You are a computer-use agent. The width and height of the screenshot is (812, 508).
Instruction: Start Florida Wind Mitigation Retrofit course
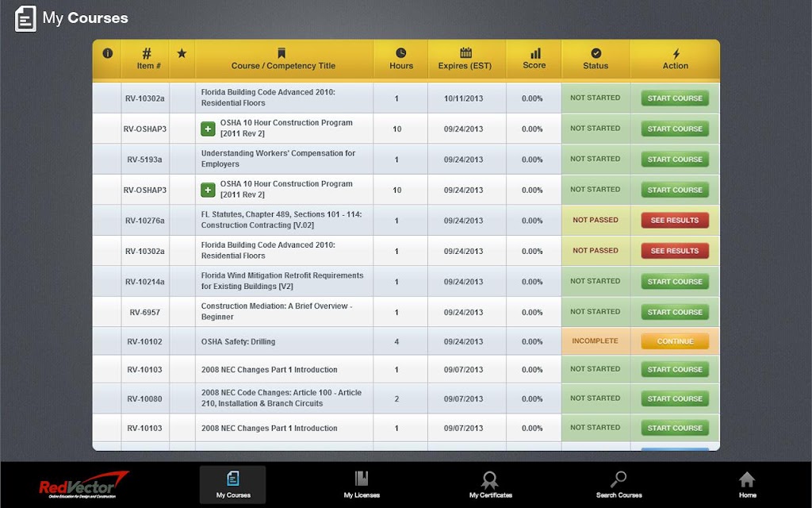point(675,282)
